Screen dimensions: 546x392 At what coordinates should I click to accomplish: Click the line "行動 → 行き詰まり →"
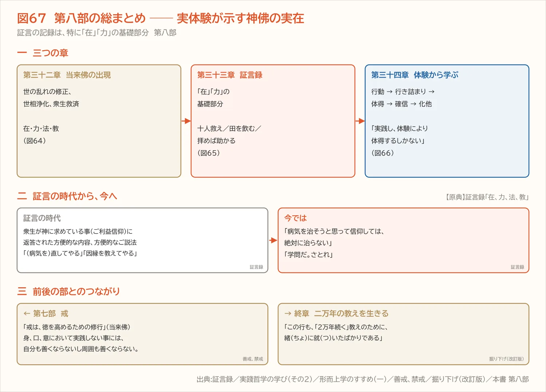click(403, 92)
